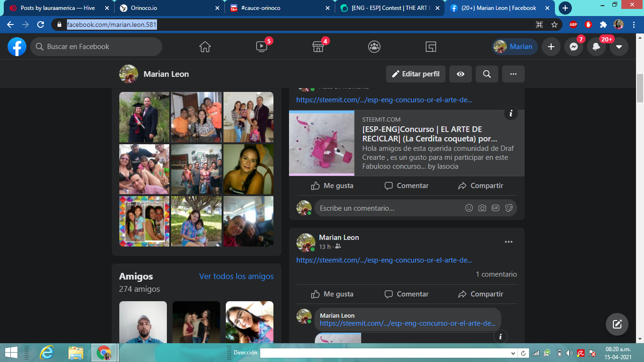Open the Groups icon in navbar
This screenshot has width=644, height=362.
click(x=374, y=47)
